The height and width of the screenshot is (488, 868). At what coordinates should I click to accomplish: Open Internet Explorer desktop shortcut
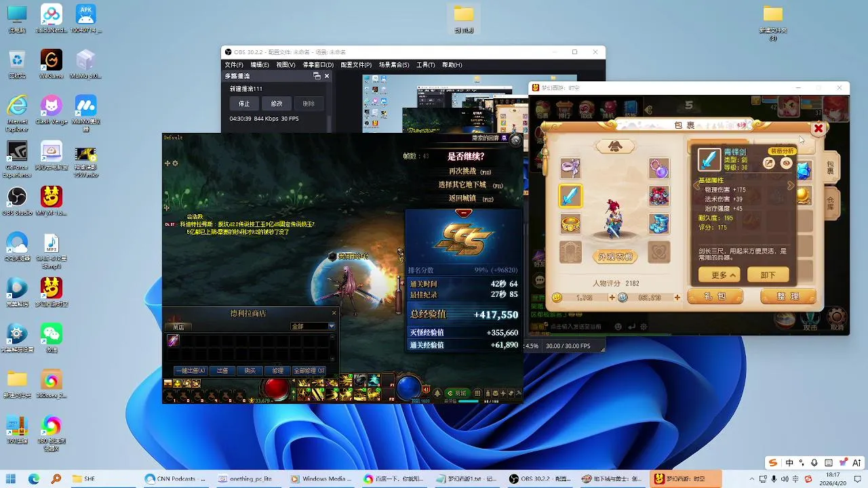pos(17,113)
